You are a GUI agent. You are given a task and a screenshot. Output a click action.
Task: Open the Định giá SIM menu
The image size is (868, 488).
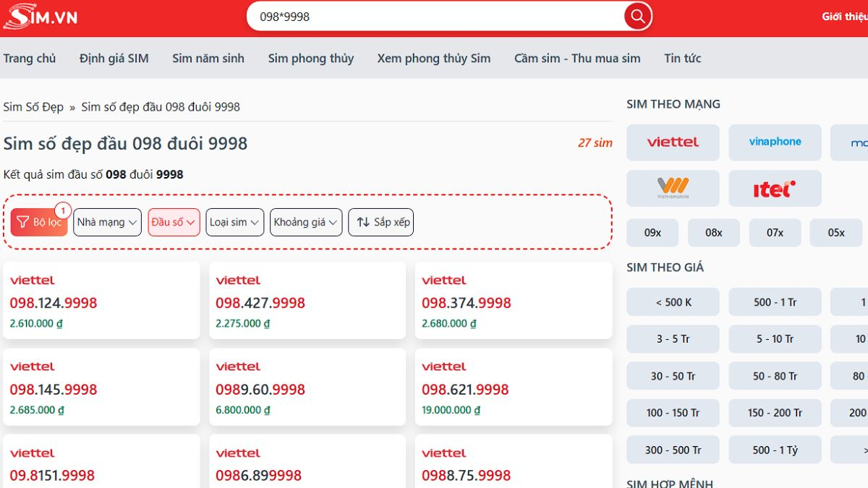(x=114, y=58)
